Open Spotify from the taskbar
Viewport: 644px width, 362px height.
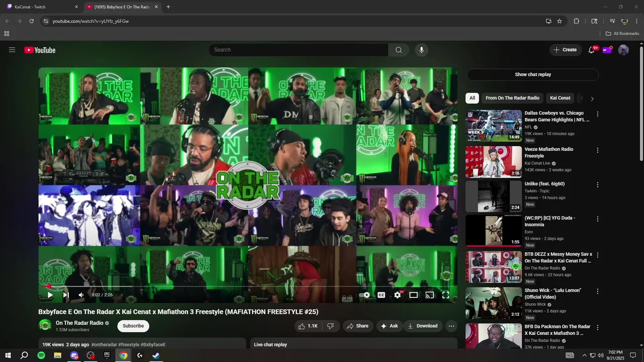click(x=41, y=355)
